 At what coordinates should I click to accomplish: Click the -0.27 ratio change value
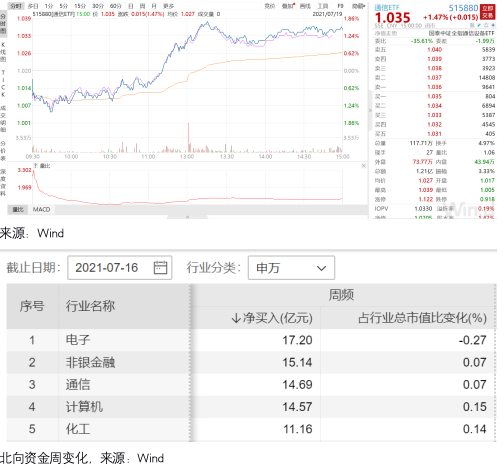click(x=472, y=340)
